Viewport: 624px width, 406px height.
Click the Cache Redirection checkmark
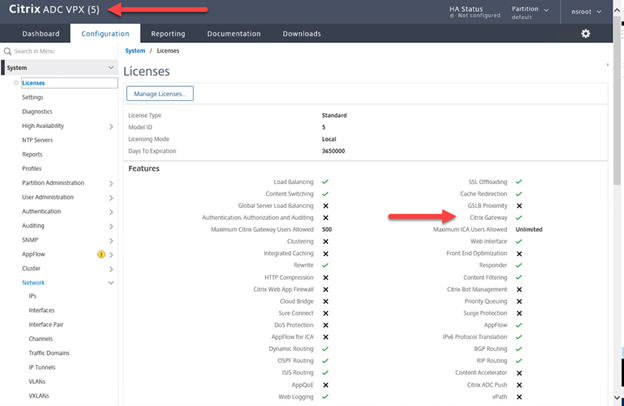click(x=519, y=194)
